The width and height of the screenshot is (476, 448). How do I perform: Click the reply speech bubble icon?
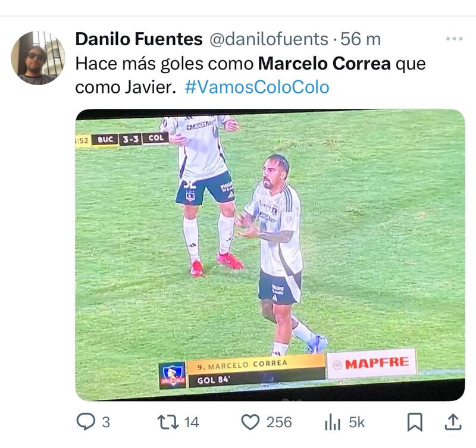click(86, 422)
